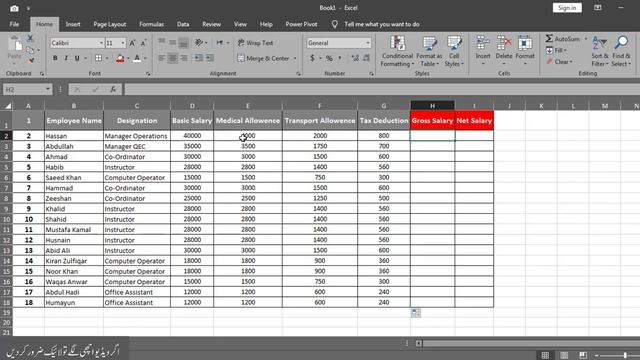
Task: Open the File menu
Action: pos(14,24)
